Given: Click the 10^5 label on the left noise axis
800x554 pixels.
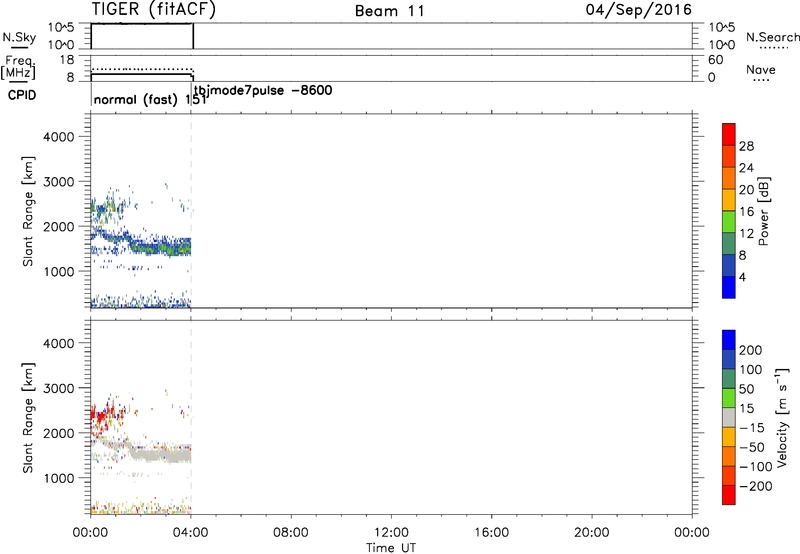Looking at the screenshot, I should tap(61, 28).
